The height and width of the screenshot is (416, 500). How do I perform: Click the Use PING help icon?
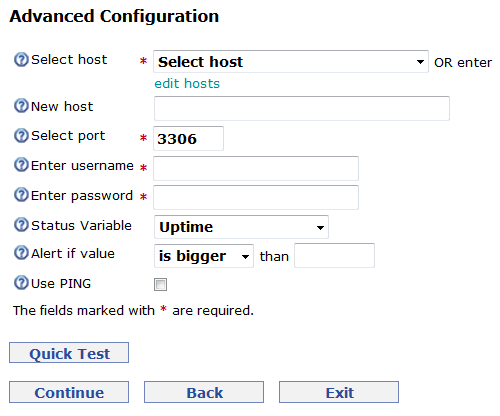pyautogui.click(x=21, y=283)
